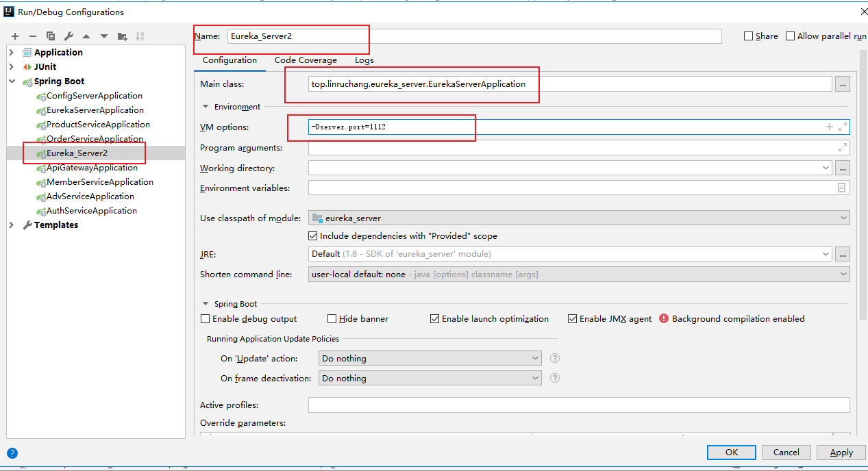Viewport: 868px width, 471px height.
Task: Select AuthServiceApplication configuration
Action: (x=92, y=211)
